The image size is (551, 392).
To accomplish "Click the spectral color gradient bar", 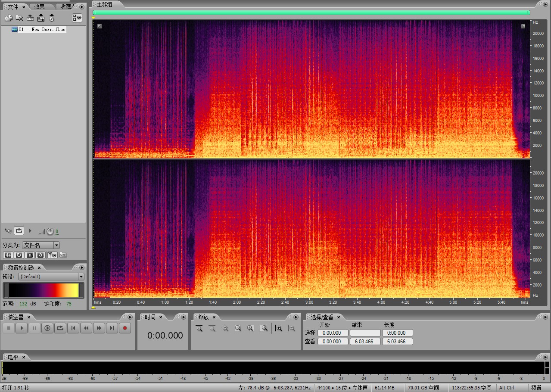I will (x=43, y=290).
